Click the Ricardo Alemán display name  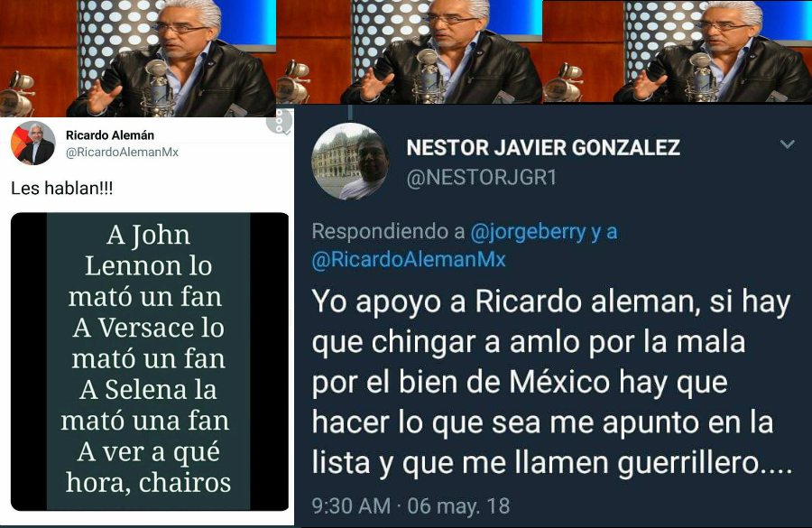(x=110, y=135)
